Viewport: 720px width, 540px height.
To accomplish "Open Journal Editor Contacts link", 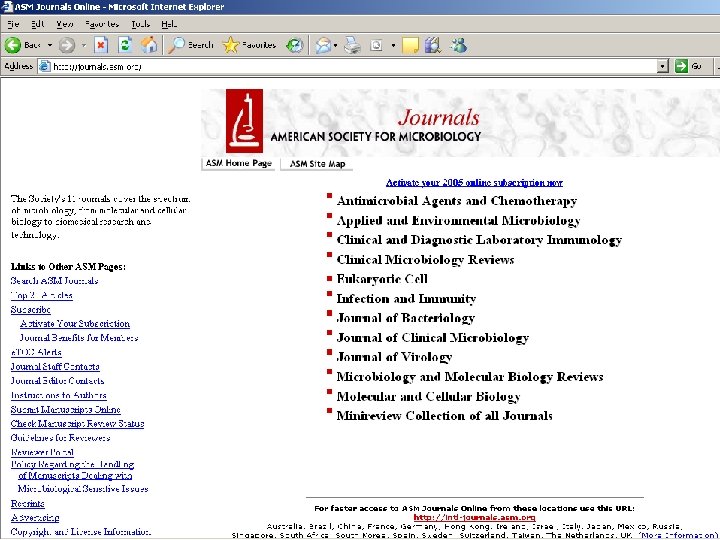I will (x=57, y=381).
